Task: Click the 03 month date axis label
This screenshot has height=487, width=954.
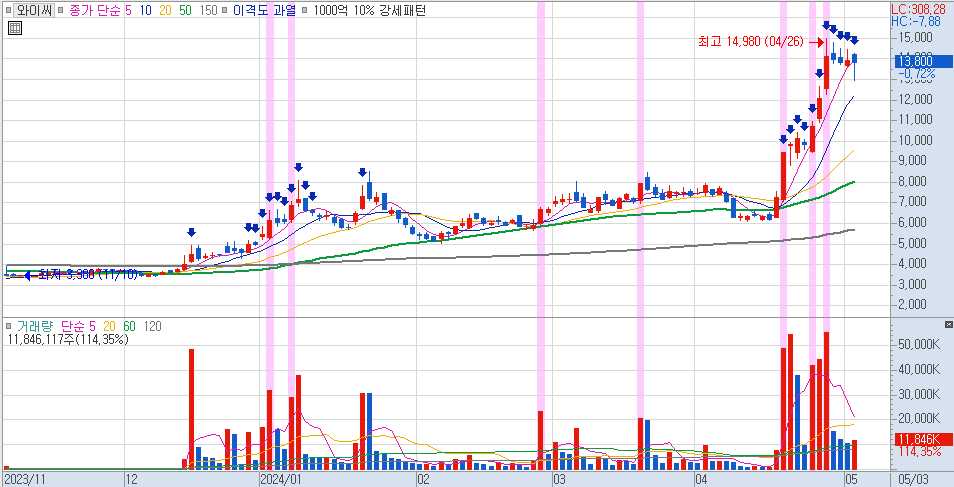Action: (x=560, y=478)
